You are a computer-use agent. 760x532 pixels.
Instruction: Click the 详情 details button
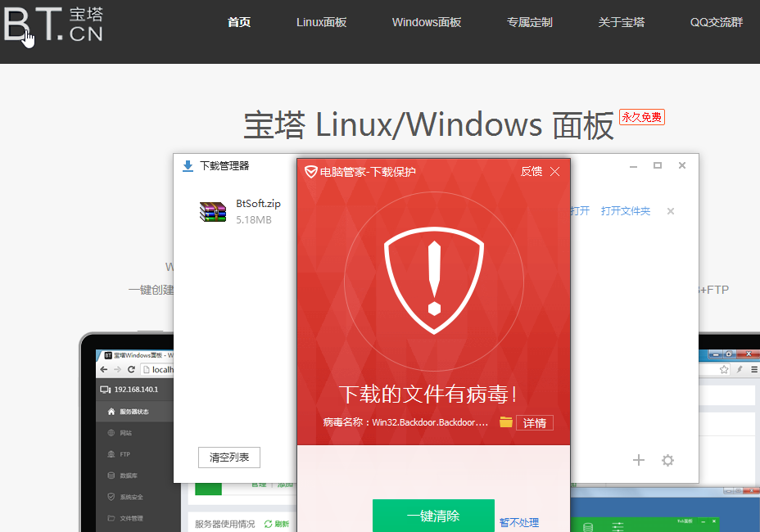[535, 423]
